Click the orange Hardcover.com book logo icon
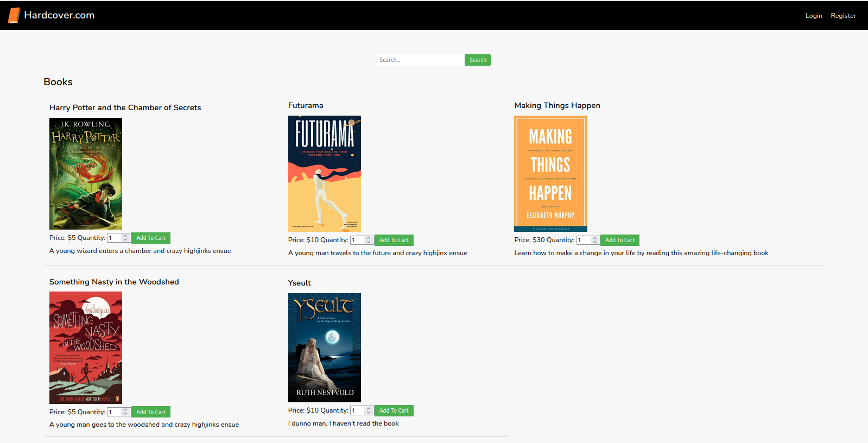Image resolution: width=868 pixels, height=443 pixels. click(14, 15)
